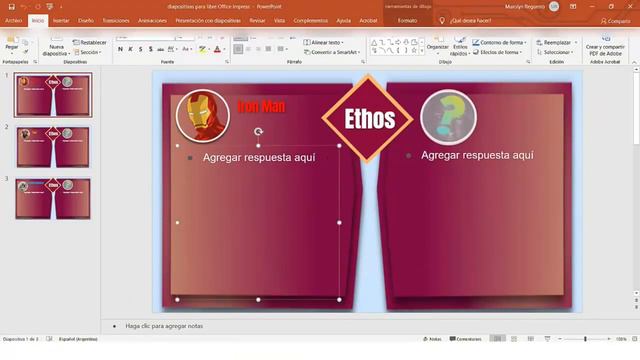Image resolution: width=640 pixels, height=360 pixels.
Task: Open the Organizar arrange menu
Action: [x=438, y=45]
